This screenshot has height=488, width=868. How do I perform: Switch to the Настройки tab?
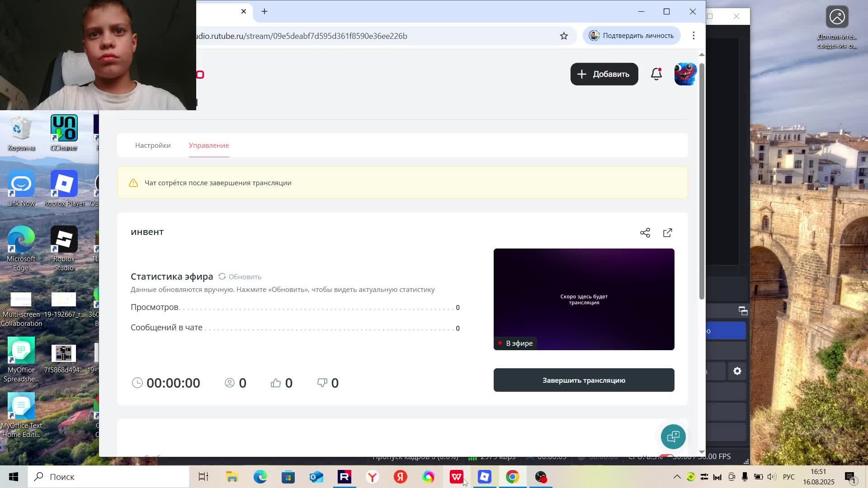153,145
